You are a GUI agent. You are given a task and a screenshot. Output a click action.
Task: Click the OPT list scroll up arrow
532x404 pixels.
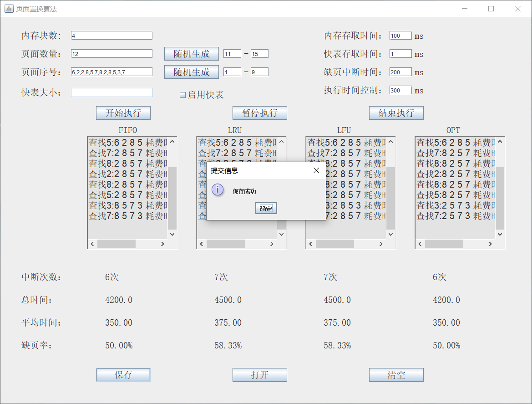[500, 142]
